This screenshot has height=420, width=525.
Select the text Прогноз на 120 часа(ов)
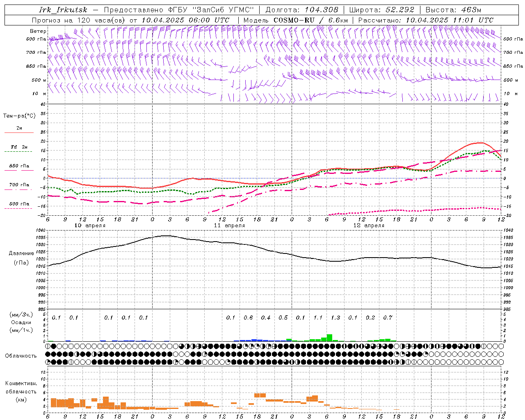tap(79, 20)
